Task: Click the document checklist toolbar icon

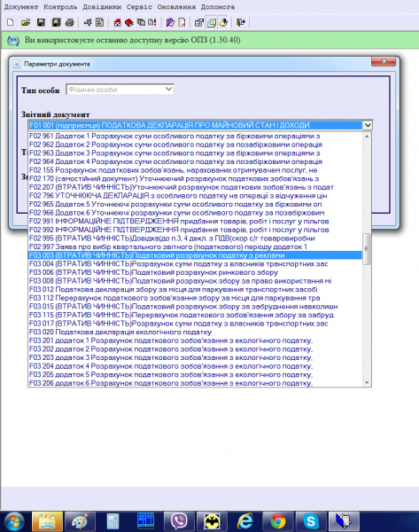Action: coord(100,23)
